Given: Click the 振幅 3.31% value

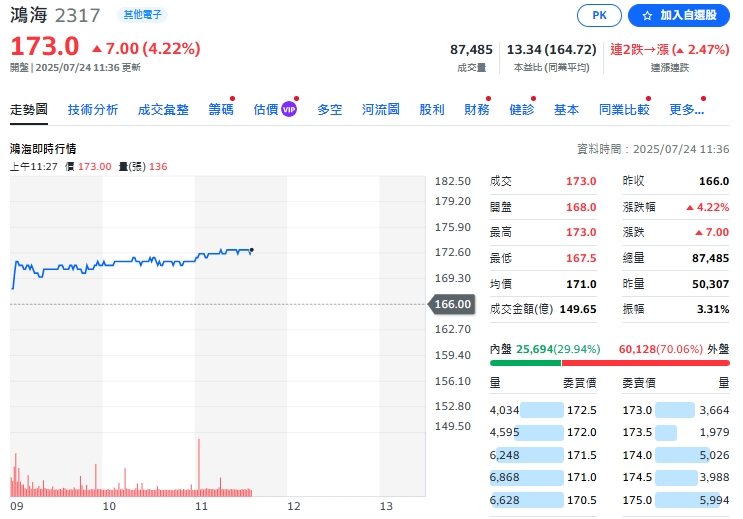Looking at the screenshot, I should point(713,309).
